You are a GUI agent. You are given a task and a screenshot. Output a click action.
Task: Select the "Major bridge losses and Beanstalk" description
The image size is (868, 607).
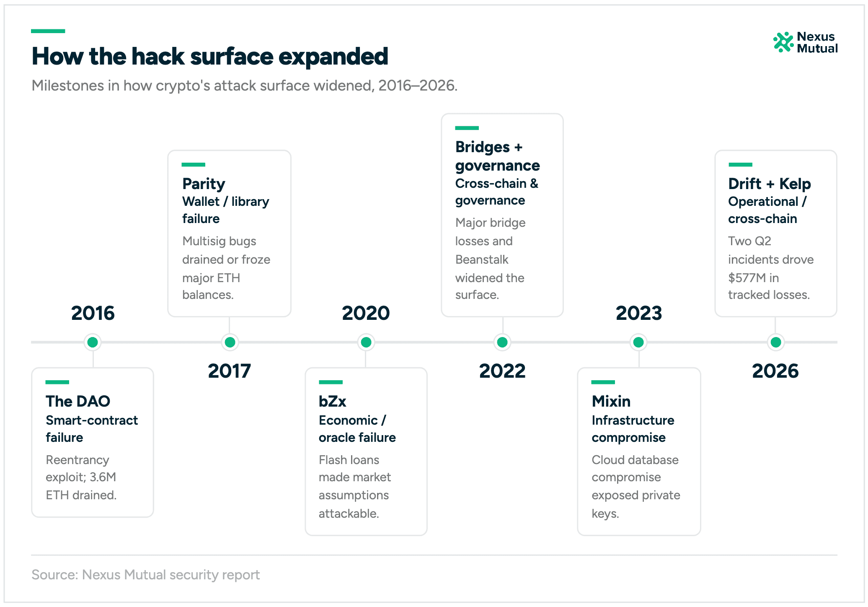pyautogui.click(x=491, y=259)
